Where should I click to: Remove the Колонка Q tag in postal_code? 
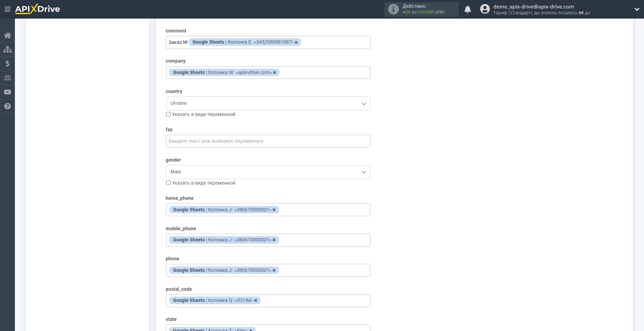click(x=256, y=301)
